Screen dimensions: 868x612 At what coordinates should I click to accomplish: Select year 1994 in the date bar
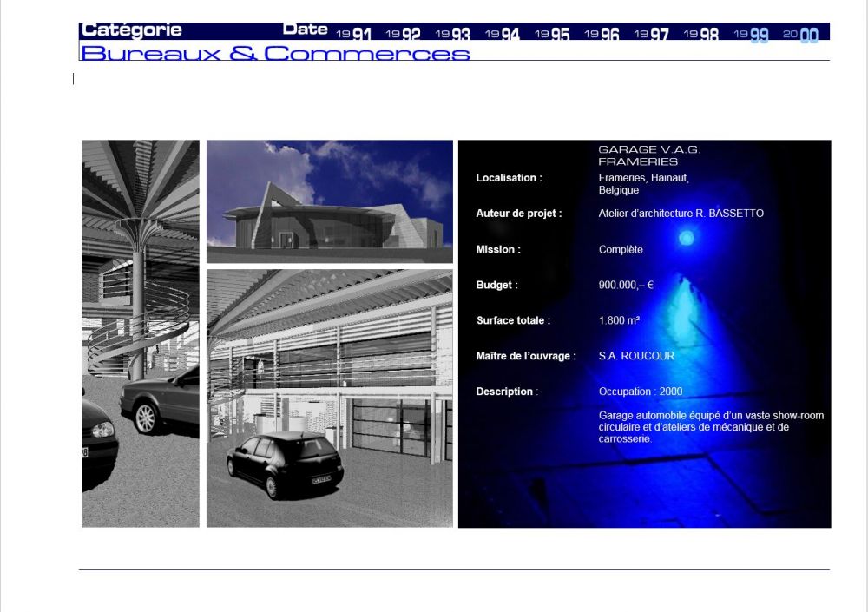[x=503, y=34]
